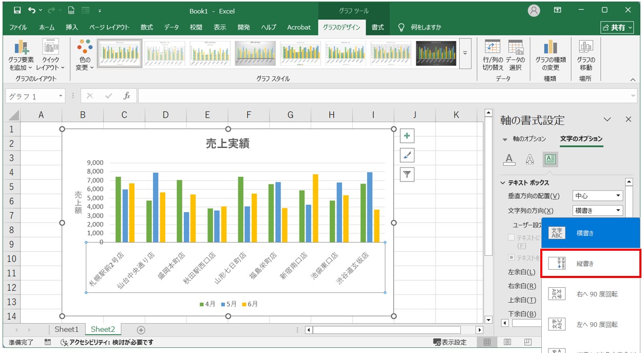Click the format pane scroll up arrow
Viewport: 644px width, 353px height.
click(629, 182)
